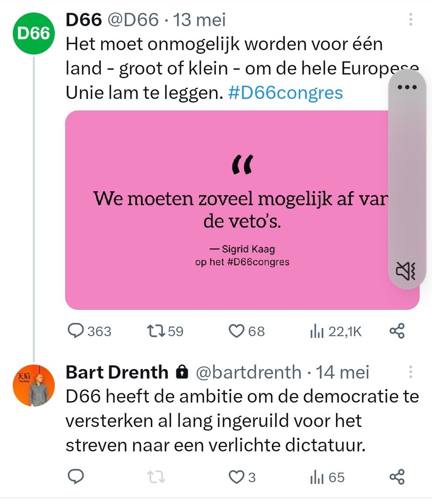Open Bart Drenth's profile name
This screenshot has width=432, height=504.
pyautogui.click(x=116, y=372)
